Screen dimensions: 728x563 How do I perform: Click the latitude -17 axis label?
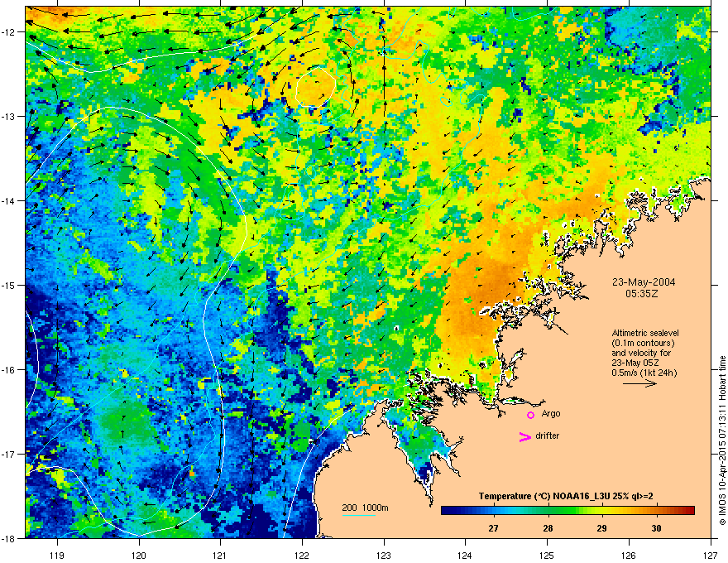[9, 454]
